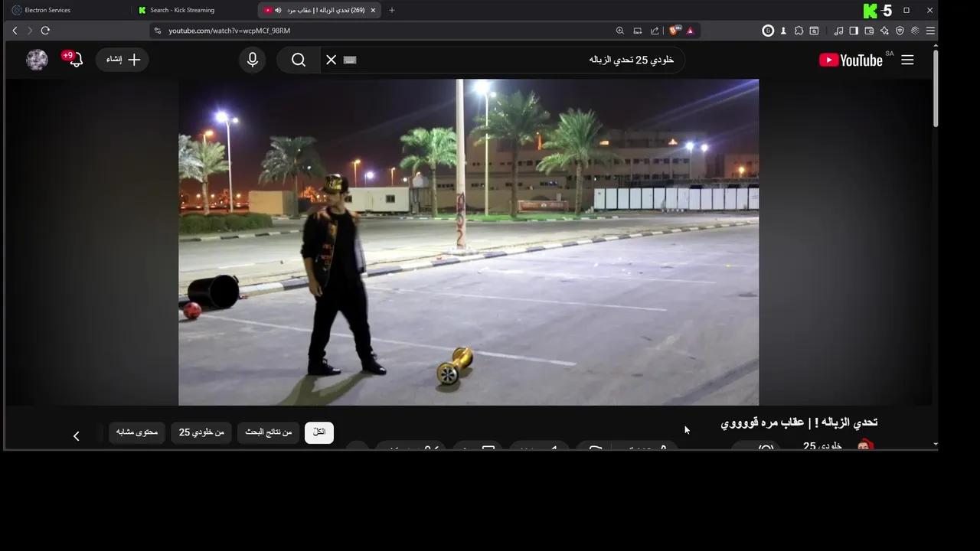Click the page vertical scrollbar thumb
This screenshot has height=551, width=980.
pos(935,88)
